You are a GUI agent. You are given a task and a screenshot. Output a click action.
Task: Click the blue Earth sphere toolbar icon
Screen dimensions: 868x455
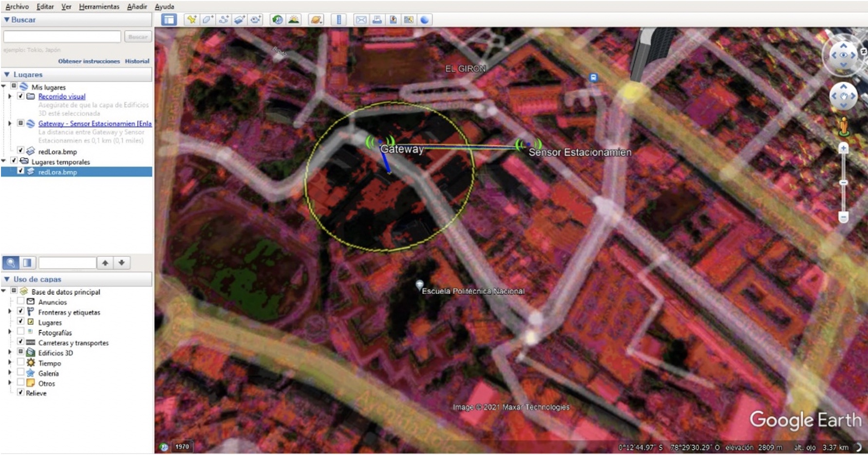[x=425, y=19]
